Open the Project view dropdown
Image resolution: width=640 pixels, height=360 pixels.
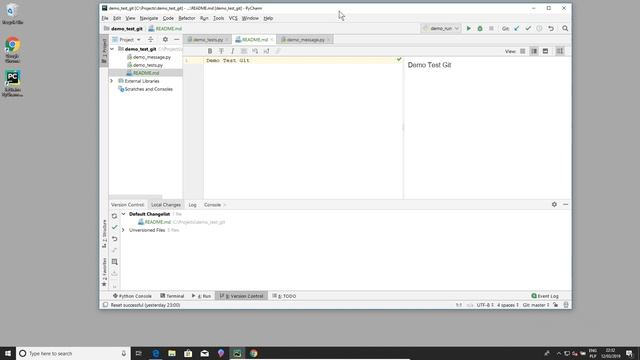(x=127, y=40)
